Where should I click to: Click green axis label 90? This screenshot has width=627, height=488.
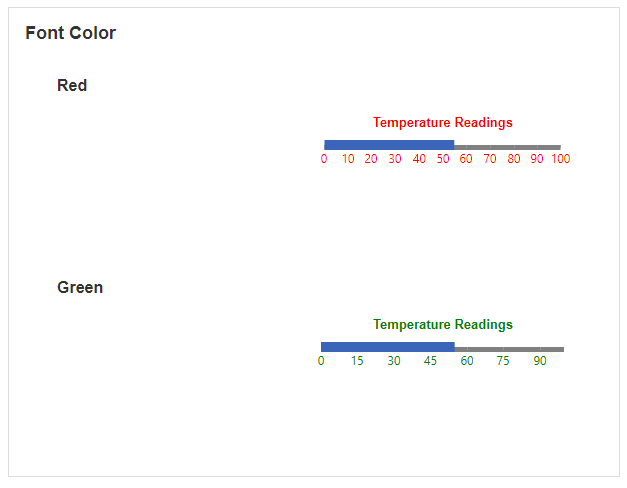coord(539,361)
